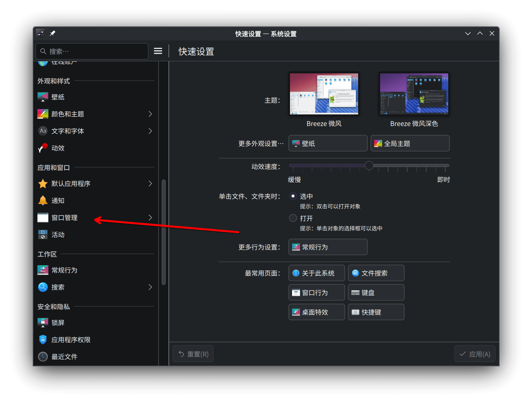
Task: Click the shield icon for 应用程序权限
Action: click(43, 340)
